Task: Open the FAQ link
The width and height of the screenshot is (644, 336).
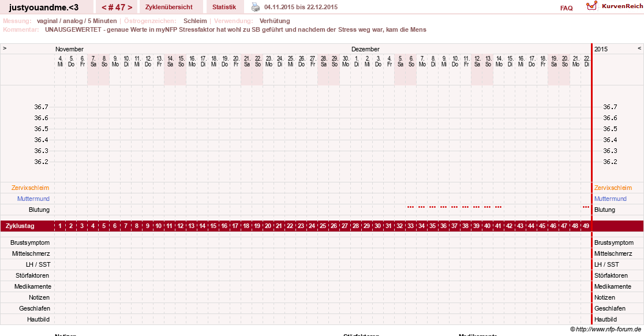Action: point(566,8)
